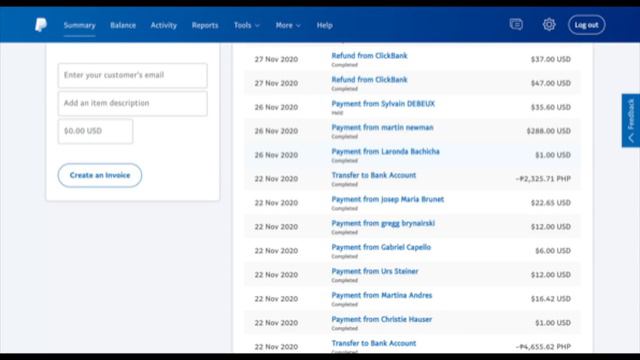640x360 pixels.
Task: Select the -₱2,325.71 PHP amount
Action: [x=543, y=179]
